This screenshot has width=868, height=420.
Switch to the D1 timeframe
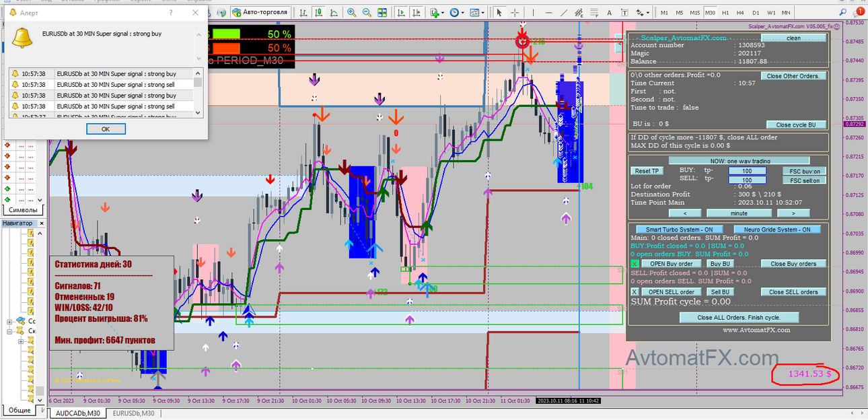756,13
